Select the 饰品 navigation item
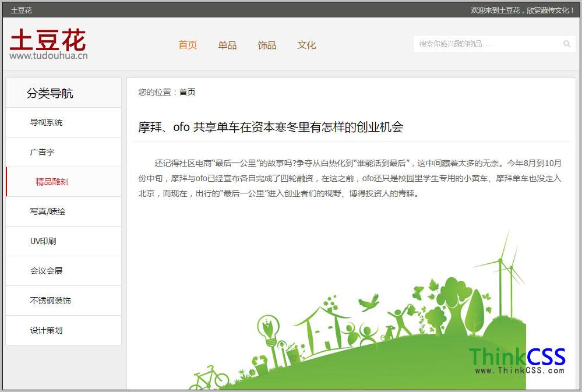This screenshot has height=392, width=582. pyautogui.click(x=267, y=45)
